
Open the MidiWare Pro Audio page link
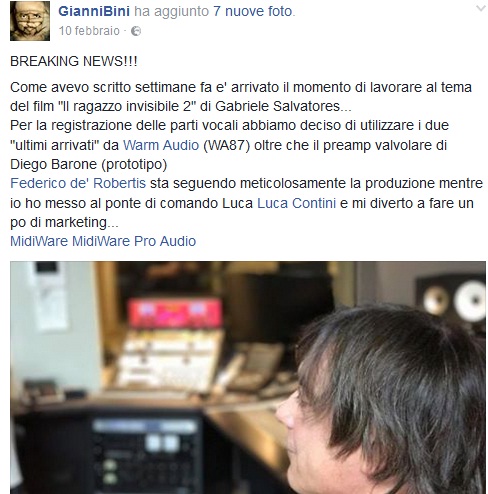coord(134,241)
